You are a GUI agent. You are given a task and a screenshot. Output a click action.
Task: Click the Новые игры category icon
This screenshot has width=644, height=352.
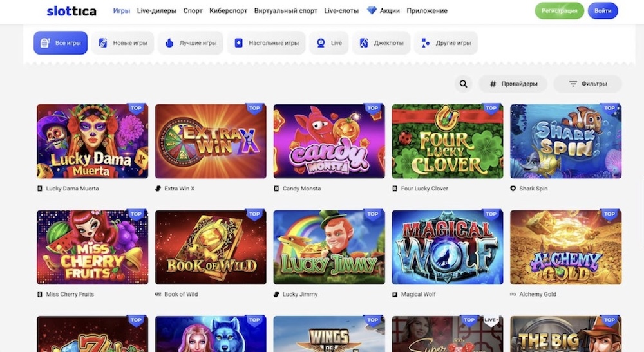(102, 43)
